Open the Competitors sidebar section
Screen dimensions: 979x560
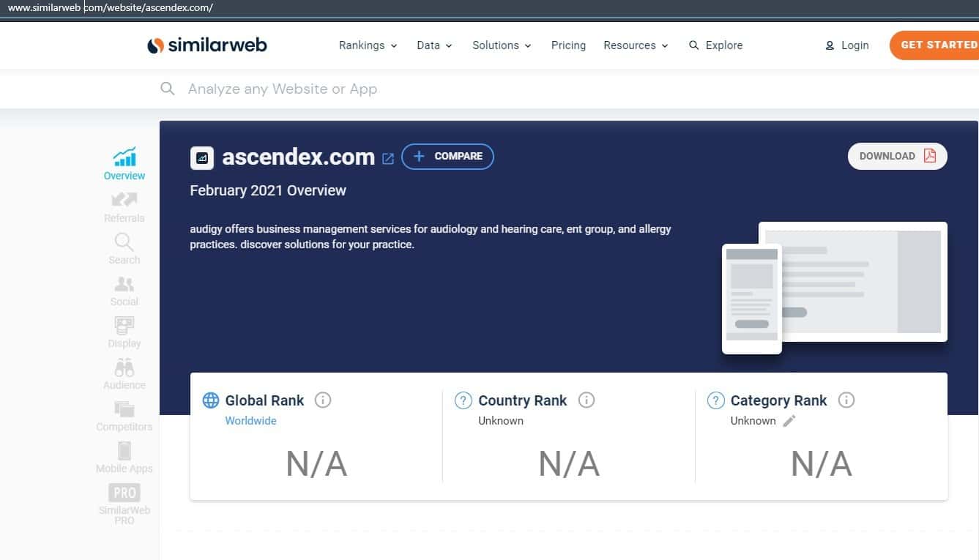tap(124, 415)
